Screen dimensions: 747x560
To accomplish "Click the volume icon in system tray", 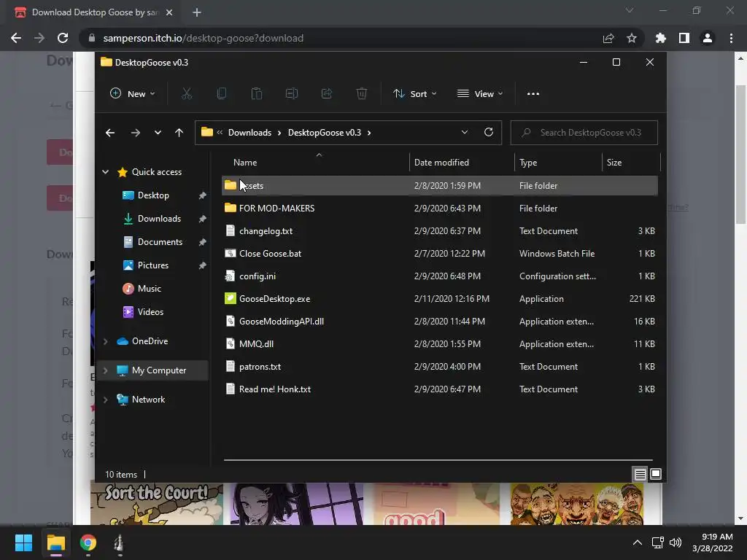I will [x=675, y=542].
